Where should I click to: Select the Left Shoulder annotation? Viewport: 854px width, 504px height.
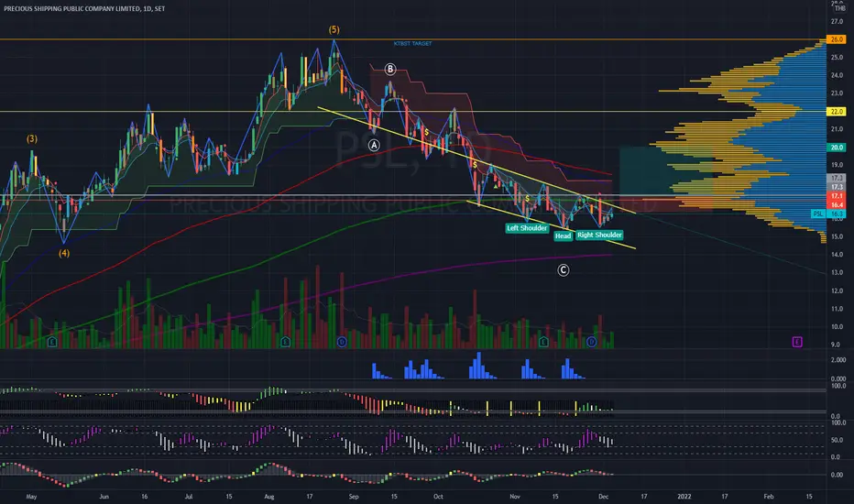point(527,228)
